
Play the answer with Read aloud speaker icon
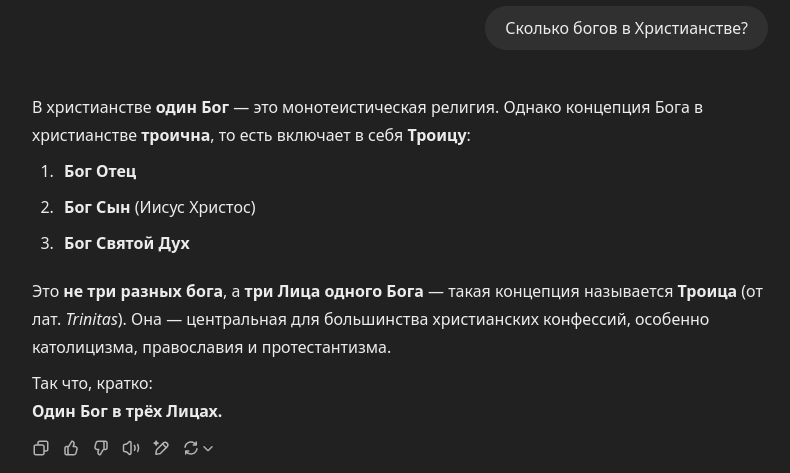[x=131, y=448]
